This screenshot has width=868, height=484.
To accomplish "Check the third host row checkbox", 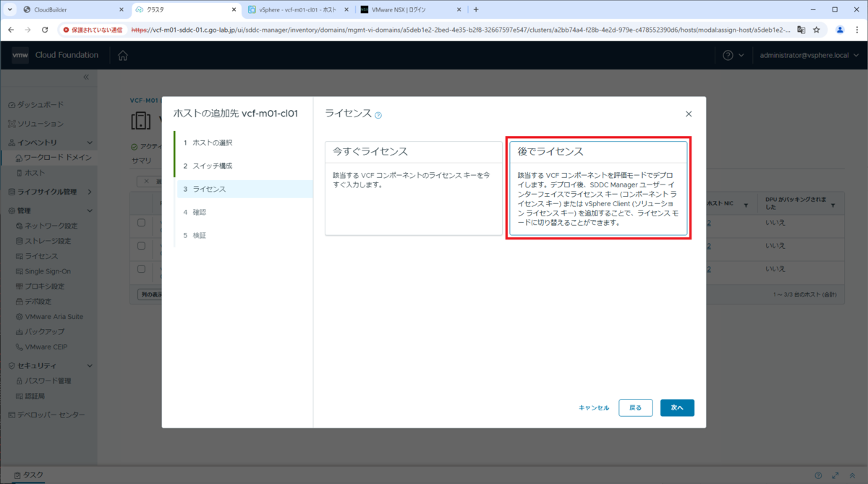I will pyautogui.click(x=142, y=269).
